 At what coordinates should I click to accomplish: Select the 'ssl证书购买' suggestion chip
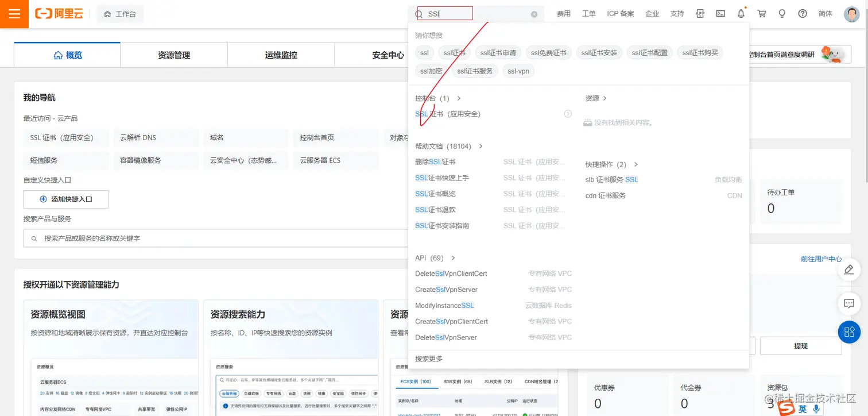click(700, 53)
